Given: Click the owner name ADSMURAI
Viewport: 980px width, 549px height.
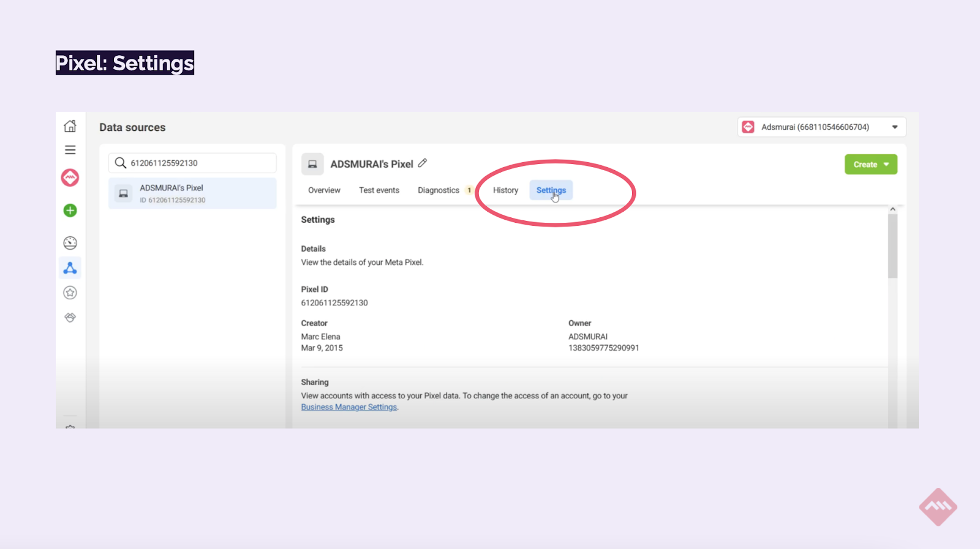Looking at the screenshot, I should pos(587,337).
